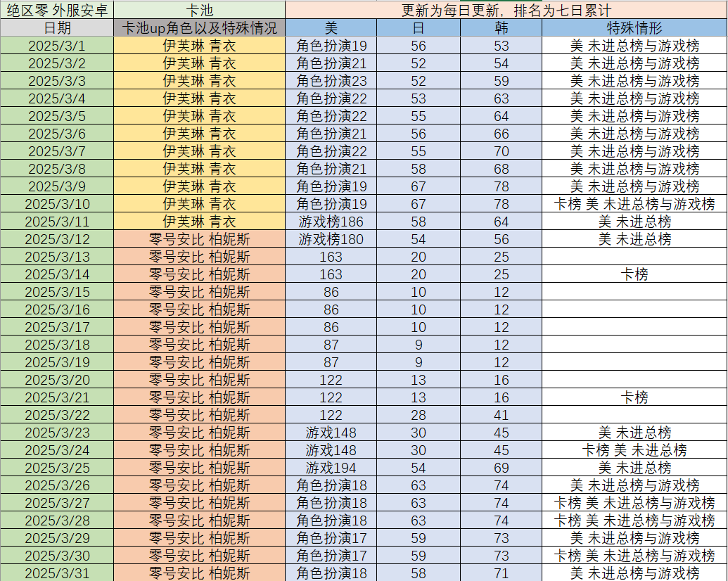
Task: Click the 美 column header
Action: point(331,27)
